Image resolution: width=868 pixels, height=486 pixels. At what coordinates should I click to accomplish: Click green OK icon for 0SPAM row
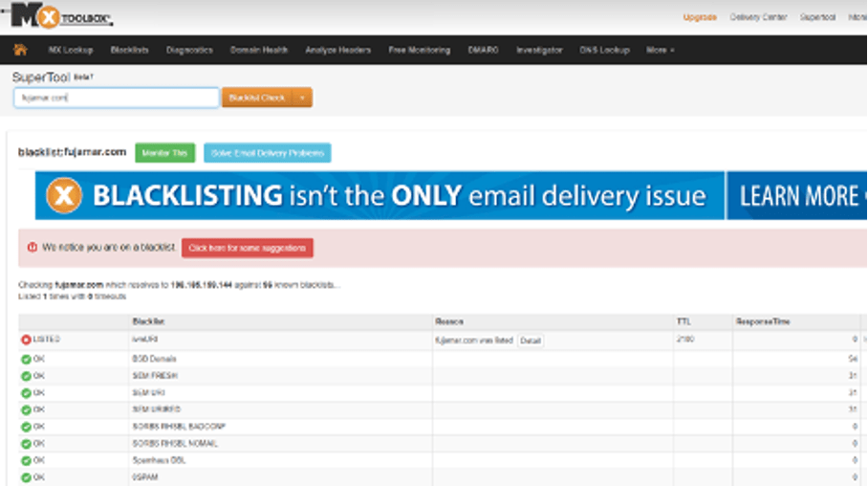tap(26, 477)
